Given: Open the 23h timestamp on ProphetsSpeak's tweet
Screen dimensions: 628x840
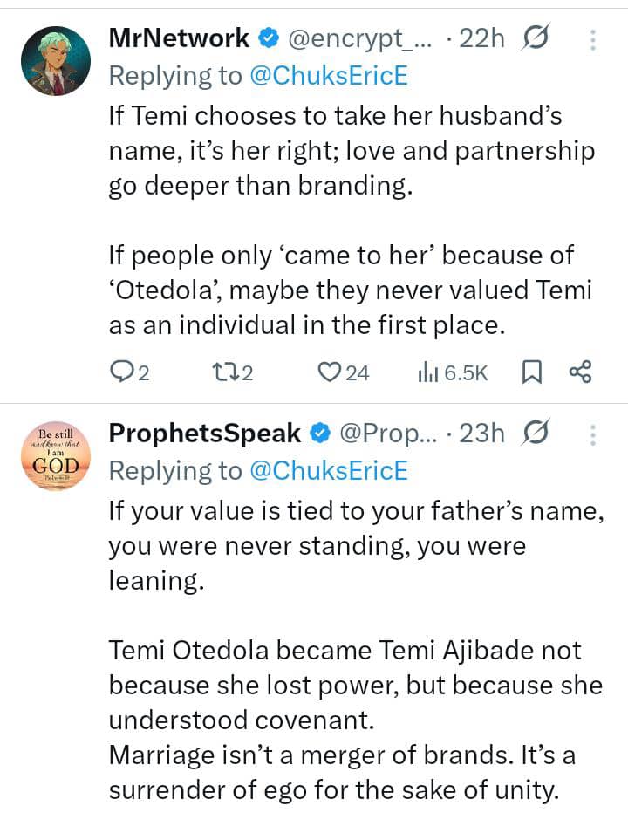Looking at the screenshot, I should [x=481, y=433].
